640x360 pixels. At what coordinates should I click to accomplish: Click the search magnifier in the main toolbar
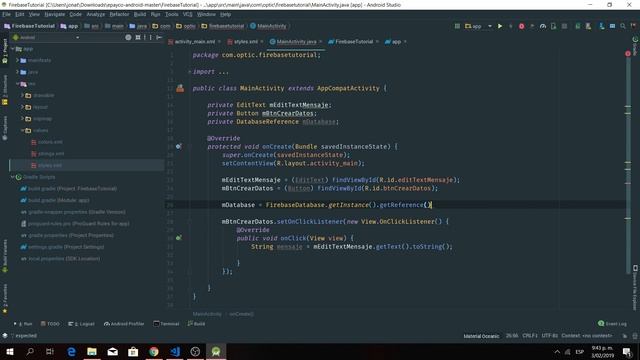623,26
